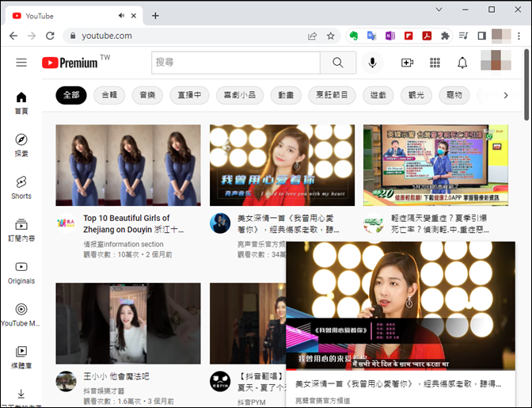This screenshot has height=408, width=532.
Task: Open the notifications bell
Action: pos(462,63)
